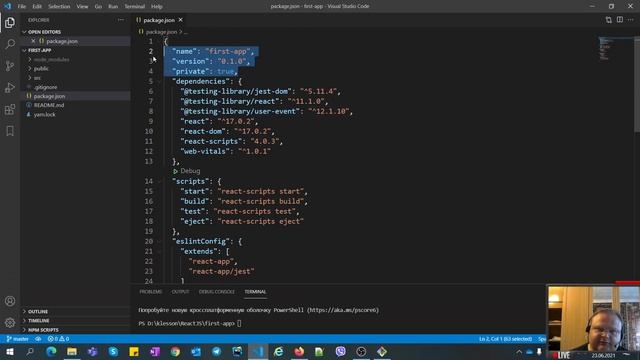Open Google Chrome from taskbar
640x360 pixels.
click(175, 351)
